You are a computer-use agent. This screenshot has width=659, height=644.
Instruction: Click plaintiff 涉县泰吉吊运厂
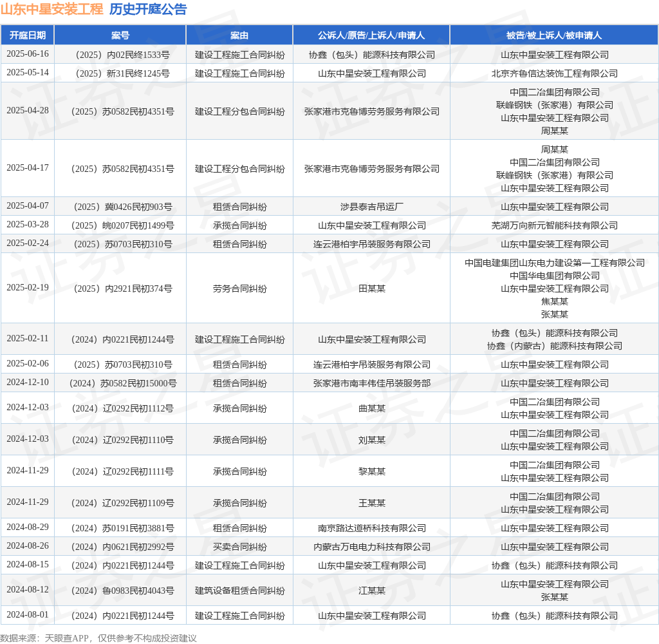[x=371, y=207]
